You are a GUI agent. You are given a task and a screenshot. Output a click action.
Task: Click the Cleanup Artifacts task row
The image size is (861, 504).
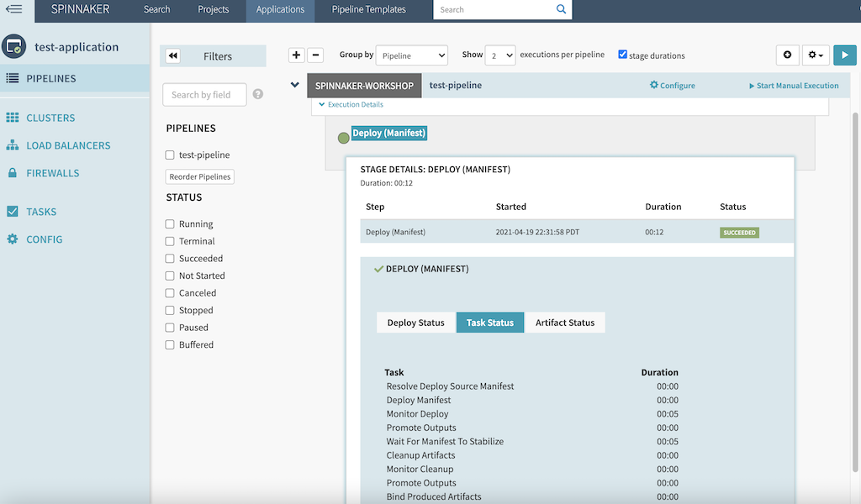pyautogui.click(x=531, y=455)
